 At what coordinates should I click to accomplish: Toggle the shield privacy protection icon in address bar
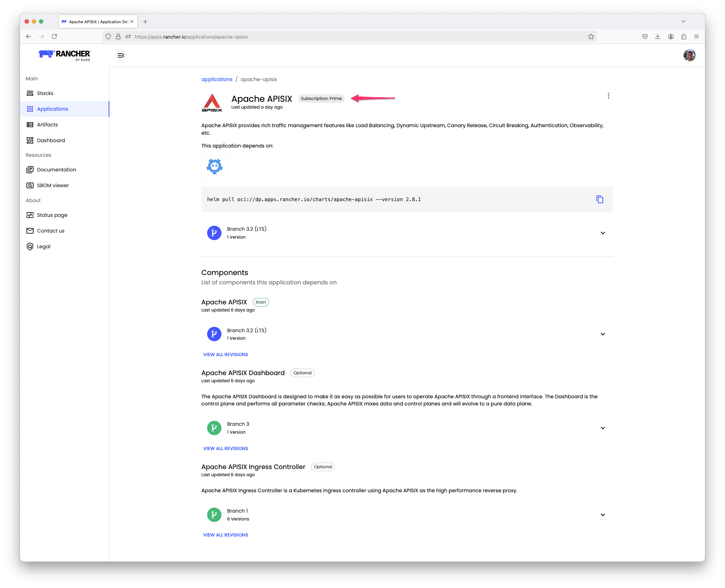108,36
